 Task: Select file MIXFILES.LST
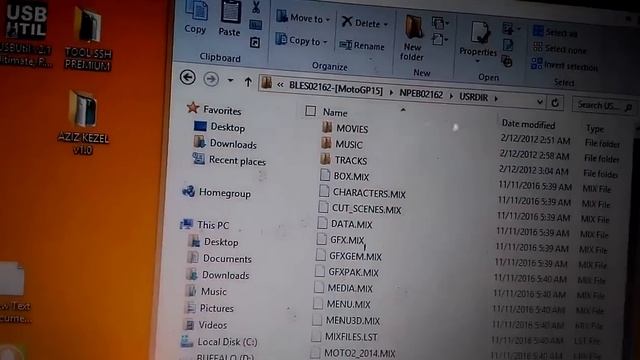(351, 337)
